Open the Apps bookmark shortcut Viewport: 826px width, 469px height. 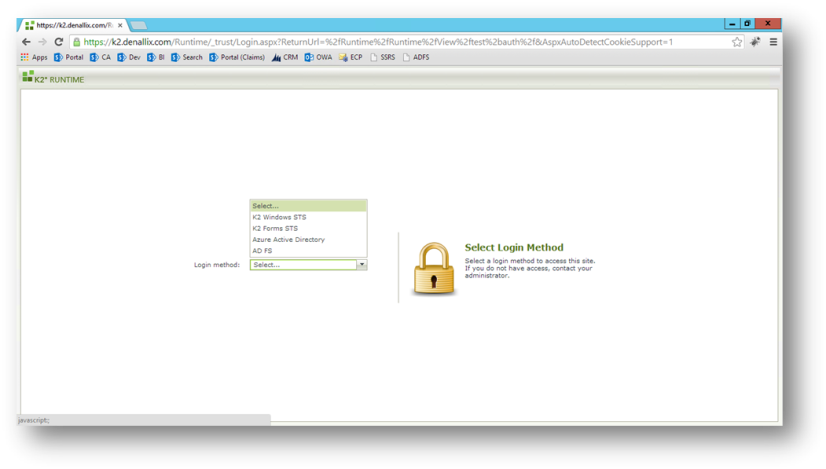click(x=34, y=57)
